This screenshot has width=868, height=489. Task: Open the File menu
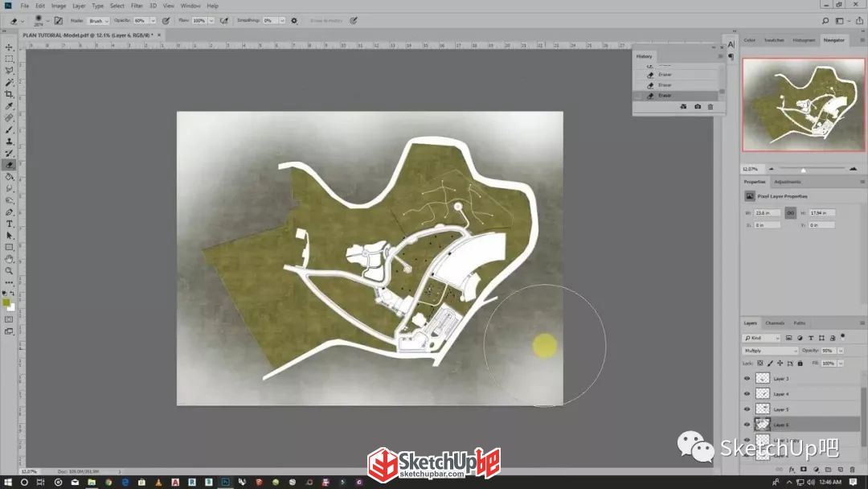tap(24, 6)
